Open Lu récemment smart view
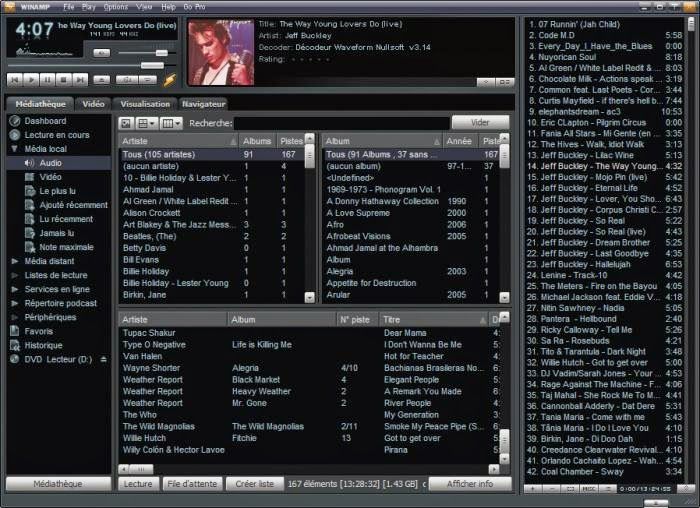700x508 pixels. [x=66, y=219]
